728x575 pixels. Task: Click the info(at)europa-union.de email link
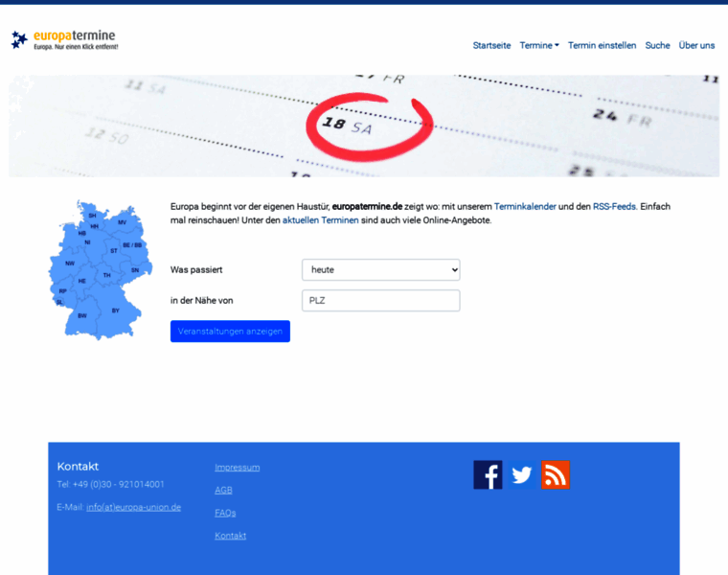pos(134,507)
